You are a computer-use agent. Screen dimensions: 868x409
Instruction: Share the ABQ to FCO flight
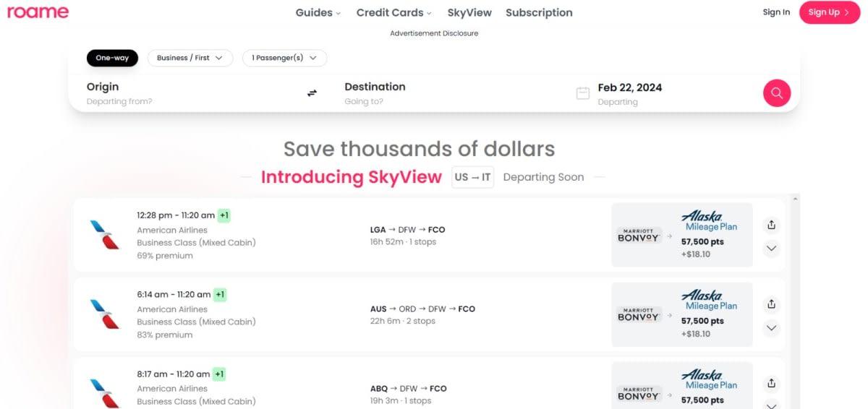[771, 383]
